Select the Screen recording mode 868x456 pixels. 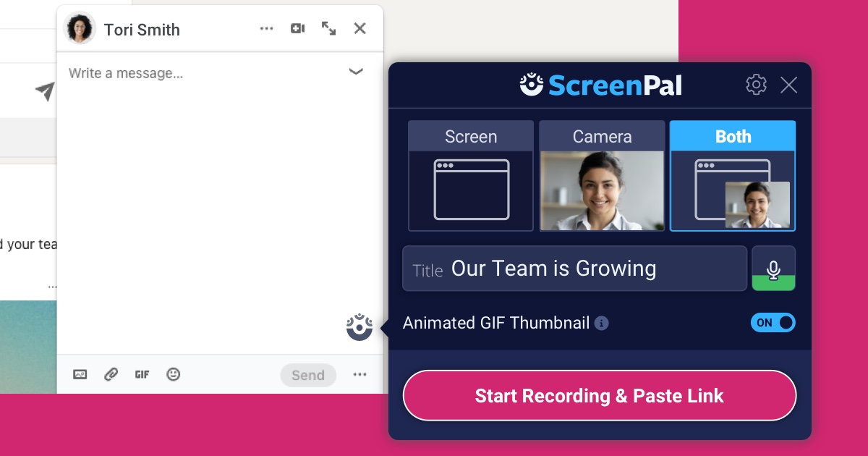(x=471, y=176)
